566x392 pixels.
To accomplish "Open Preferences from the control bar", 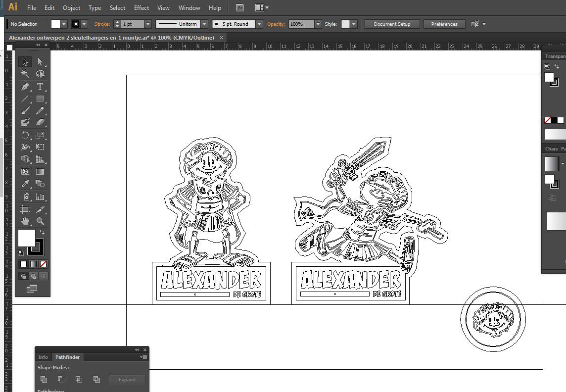I will 444,24.
